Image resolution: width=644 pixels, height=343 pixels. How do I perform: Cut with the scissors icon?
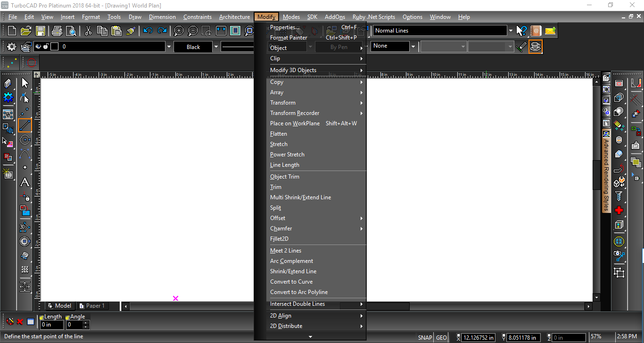88,31
